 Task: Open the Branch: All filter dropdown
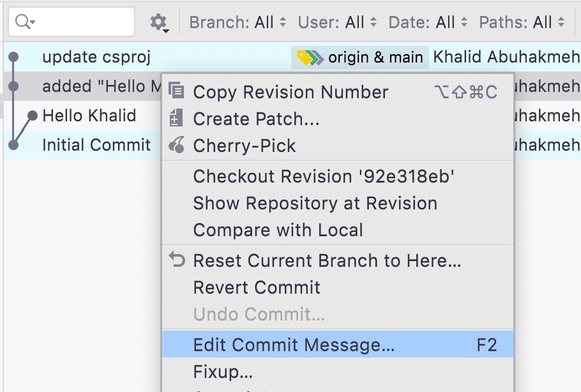[238, 22]
